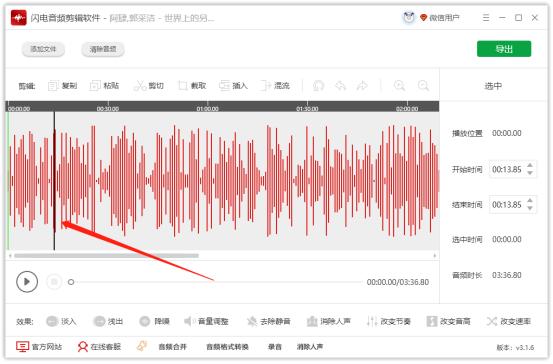Click the 音频时长 value 03:36.80

tap(507, 275)
